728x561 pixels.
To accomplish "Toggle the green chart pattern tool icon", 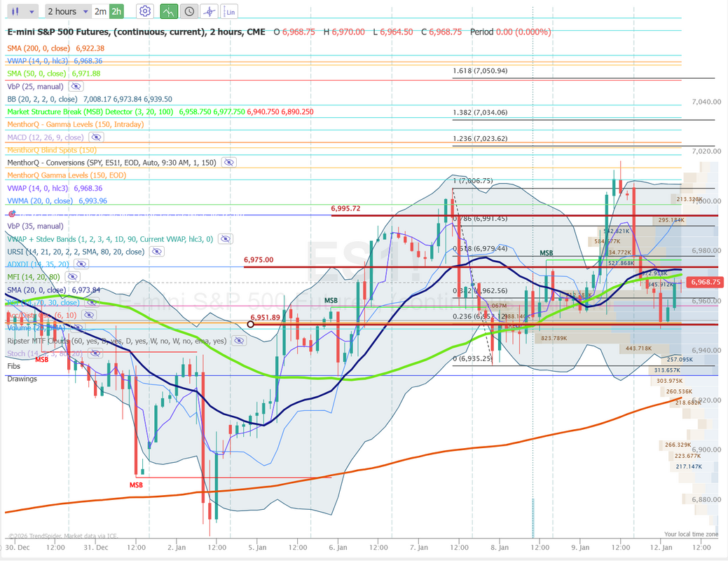I will click(x=168, y=11).
